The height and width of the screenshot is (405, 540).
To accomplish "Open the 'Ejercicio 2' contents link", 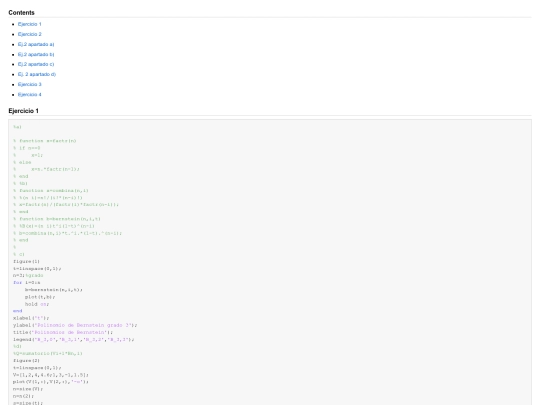I will 30,34.
